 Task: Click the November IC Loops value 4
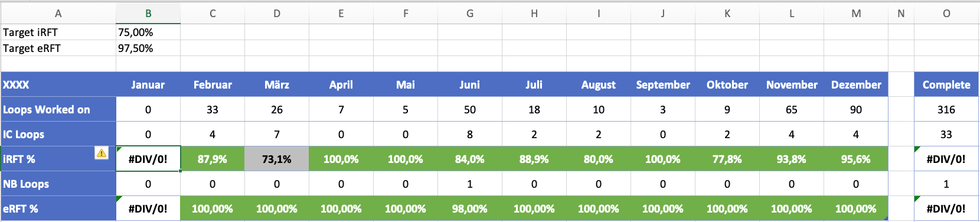(792, 135)
